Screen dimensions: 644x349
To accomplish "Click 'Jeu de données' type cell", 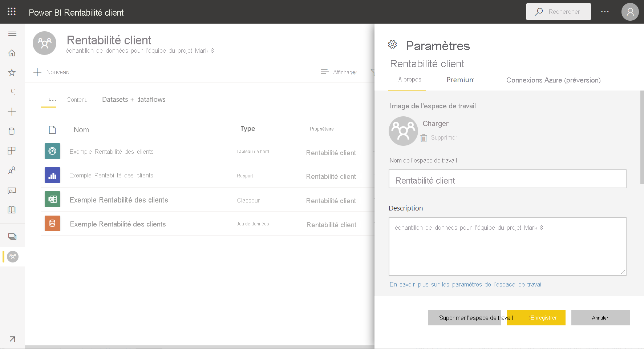I will pyautogui.click(x=252, y=224).
